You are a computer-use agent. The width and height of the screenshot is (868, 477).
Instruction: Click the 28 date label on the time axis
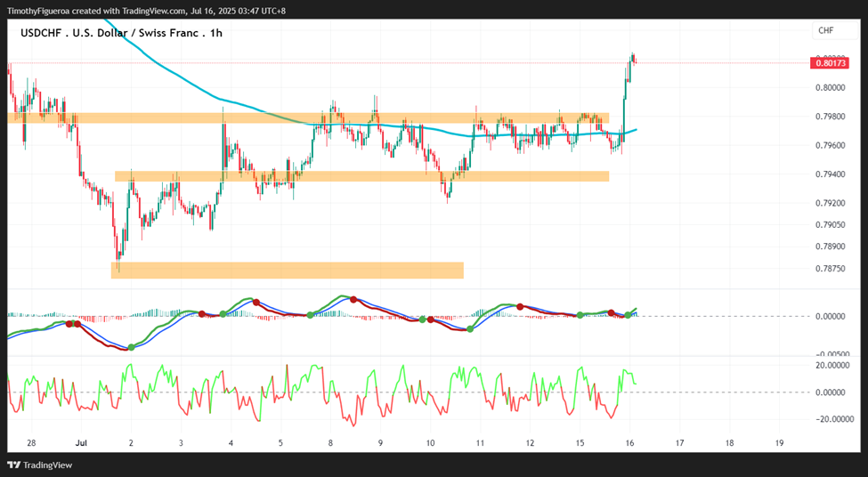click(31, 442)
